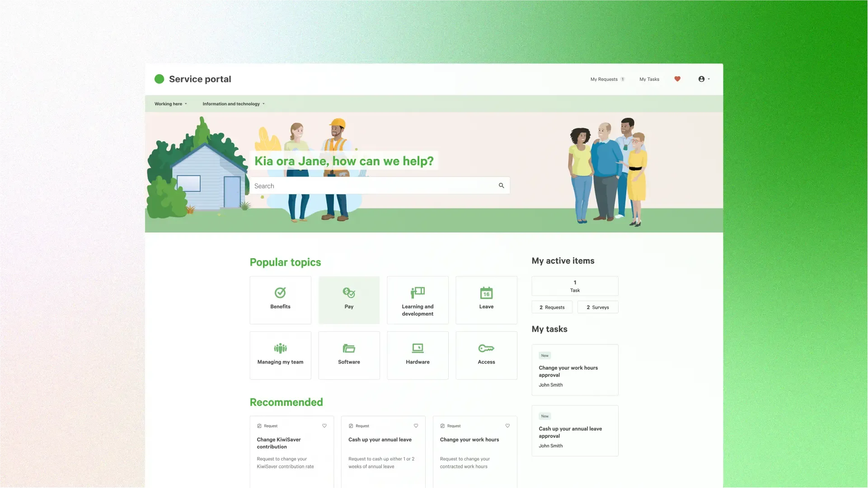
Task: Open My Requests in the header
Action: [x=604, y=79]
